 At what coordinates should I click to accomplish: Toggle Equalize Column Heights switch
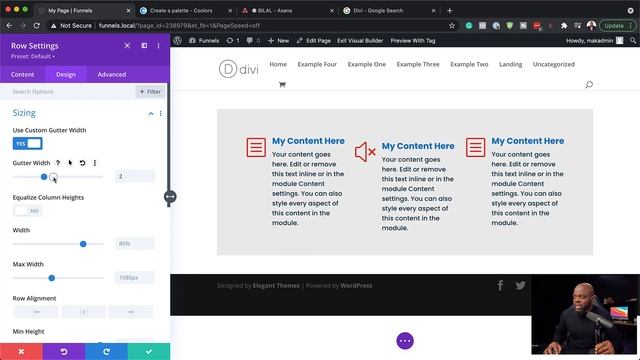click(27, 211)
